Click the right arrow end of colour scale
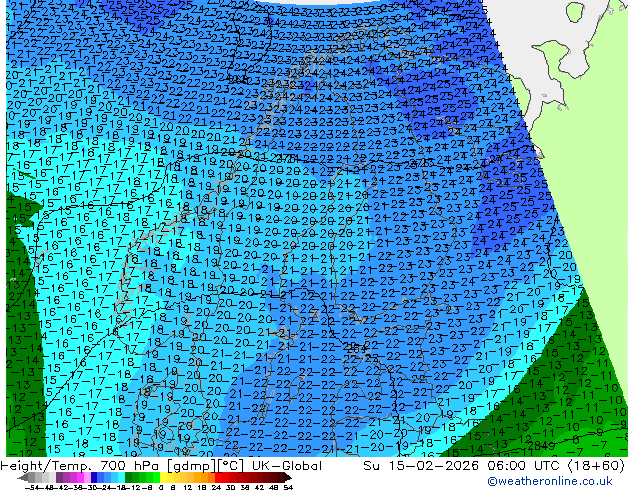 [x=288, y=477]
